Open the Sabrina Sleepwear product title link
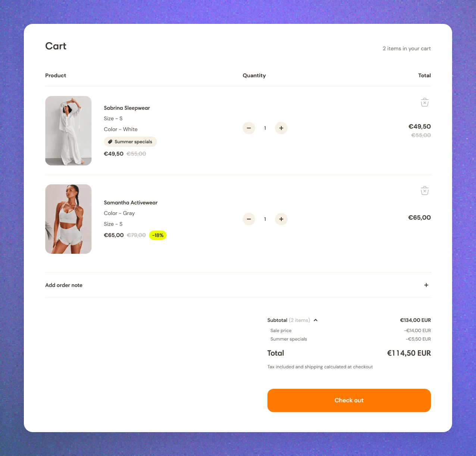 pos(127,108)
